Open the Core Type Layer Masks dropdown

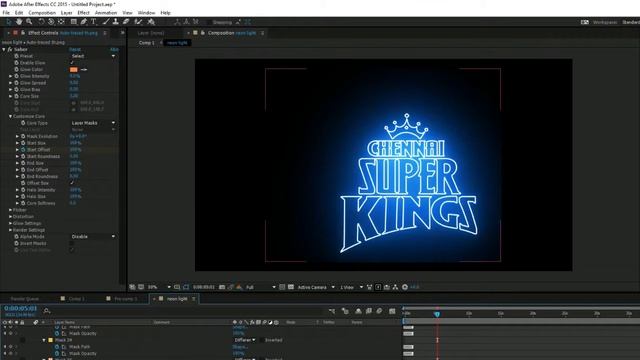(93, 123)
